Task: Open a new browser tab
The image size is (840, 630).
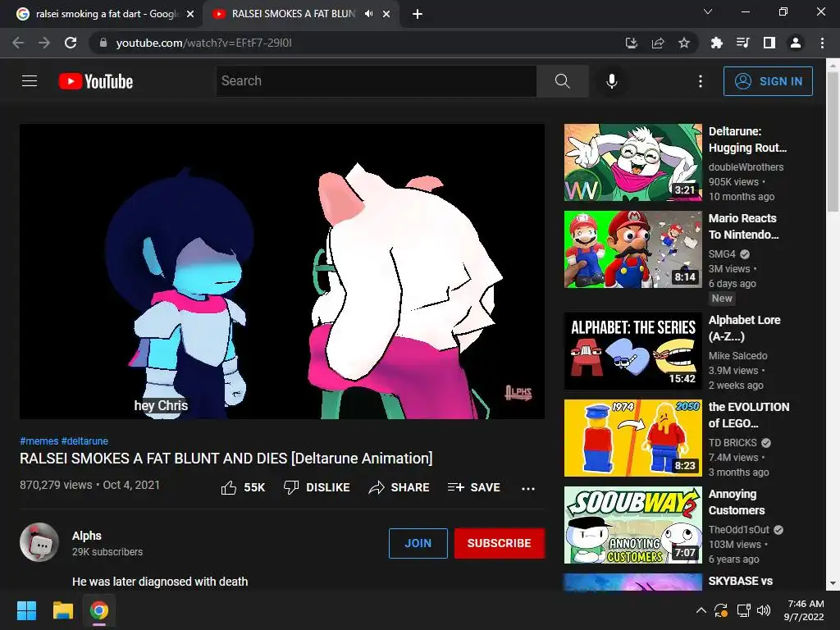Action: point(418,14)
